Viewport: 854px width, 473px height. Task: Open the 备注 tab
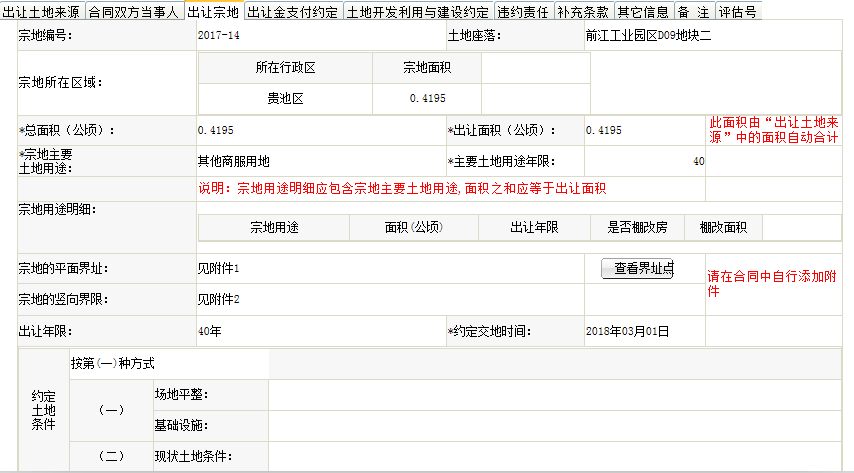(x=693, y=12)
